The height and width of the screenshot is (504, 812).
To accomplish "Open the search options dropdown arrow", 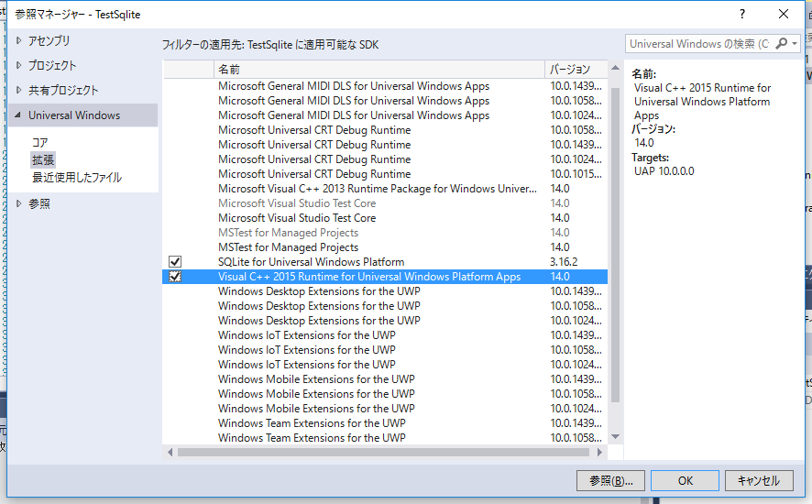I will point(795,43).
